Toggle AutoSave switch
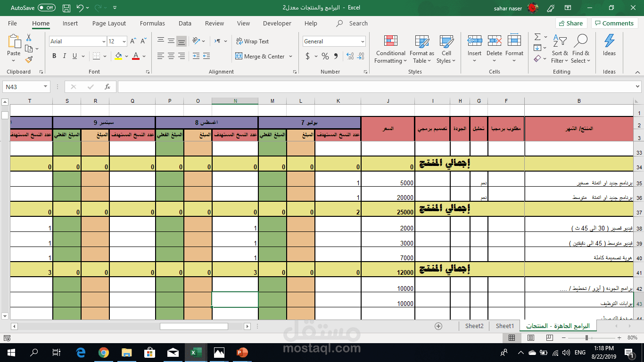644x362 pixels. coord(46,8)
